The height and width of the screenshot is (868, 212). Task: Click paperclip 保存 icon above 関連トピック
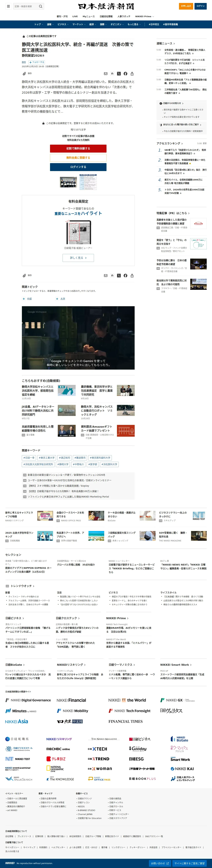click(x=24, y=275)
